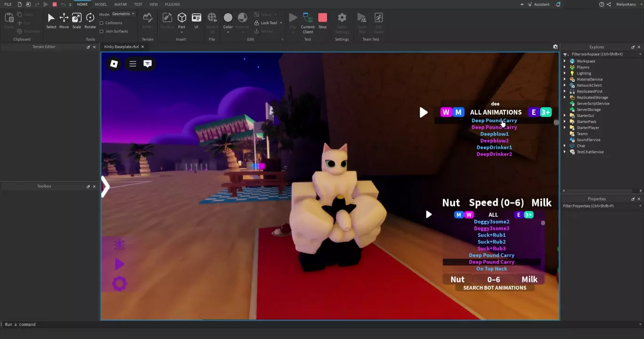Open the PLUGINS ribbon tab
This screenshot has width=644, height=339.
pyautogui.click(x=172, y=4)
